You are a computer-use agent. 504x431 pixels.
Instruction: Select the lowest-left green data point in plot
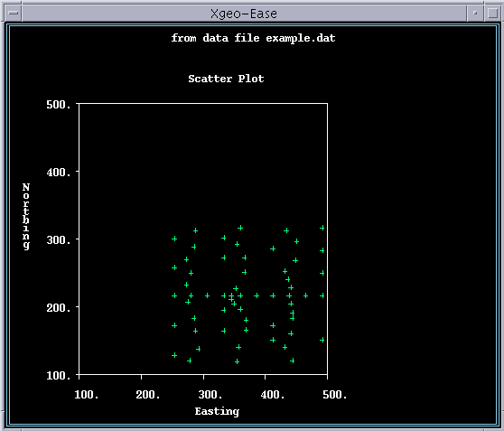pos(174,355)
